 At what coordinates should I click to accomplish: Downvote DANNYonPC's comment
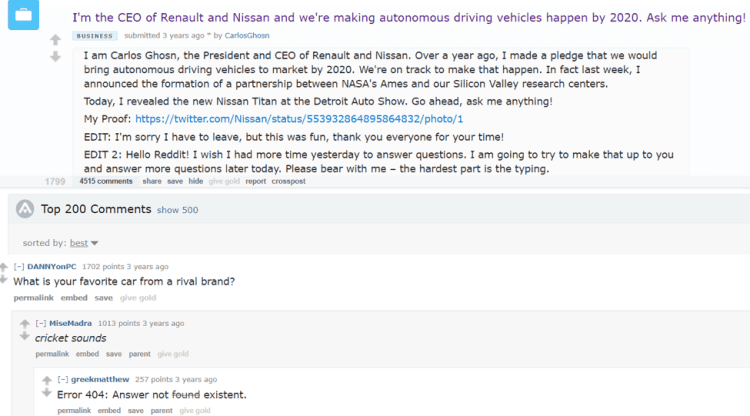tap(4, 279)
